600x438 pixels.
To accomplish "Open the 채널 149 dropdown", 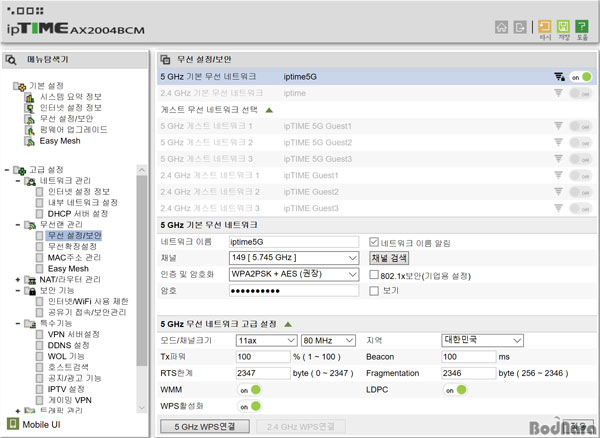I will click(294, 258).
